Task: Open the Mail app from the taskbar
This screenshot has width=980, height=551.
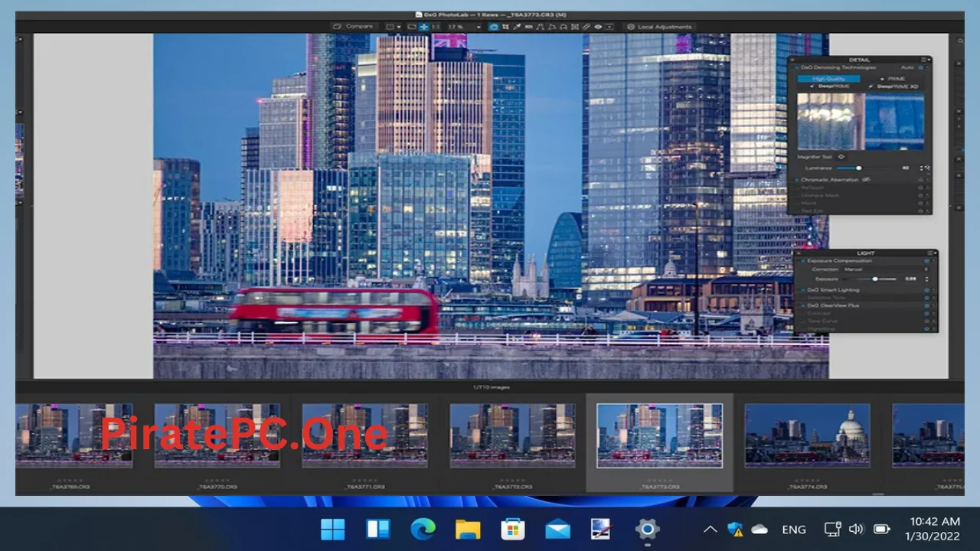Action: 557,529
